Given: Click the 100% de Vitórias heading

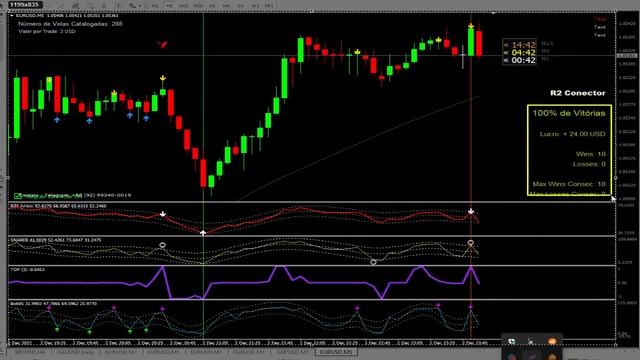Looking at the screenshot, I should click(569, 113).
